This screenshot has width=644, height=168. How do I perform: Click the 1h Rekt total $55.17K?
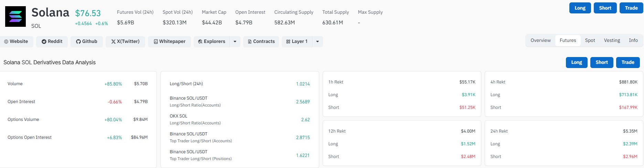coord(467,82)
